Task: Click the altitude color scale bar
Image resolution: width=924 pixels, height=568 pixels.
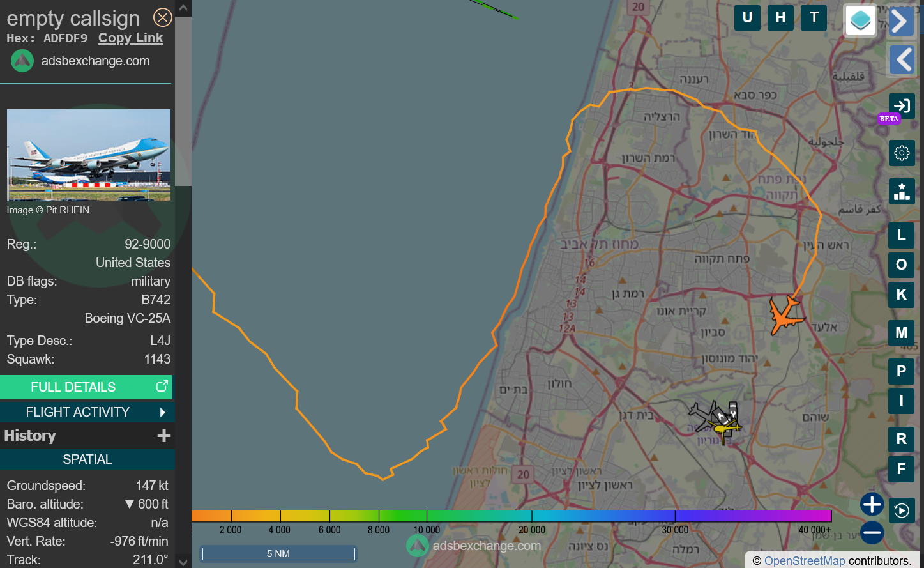Action: (511, 516)
